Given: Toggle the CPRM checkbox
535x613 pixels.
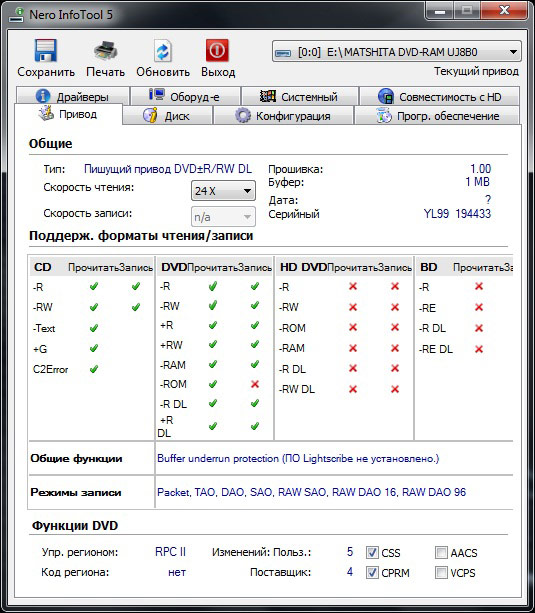Looking at the screenshot, I should pyautogui.click(x=372, y=573).
